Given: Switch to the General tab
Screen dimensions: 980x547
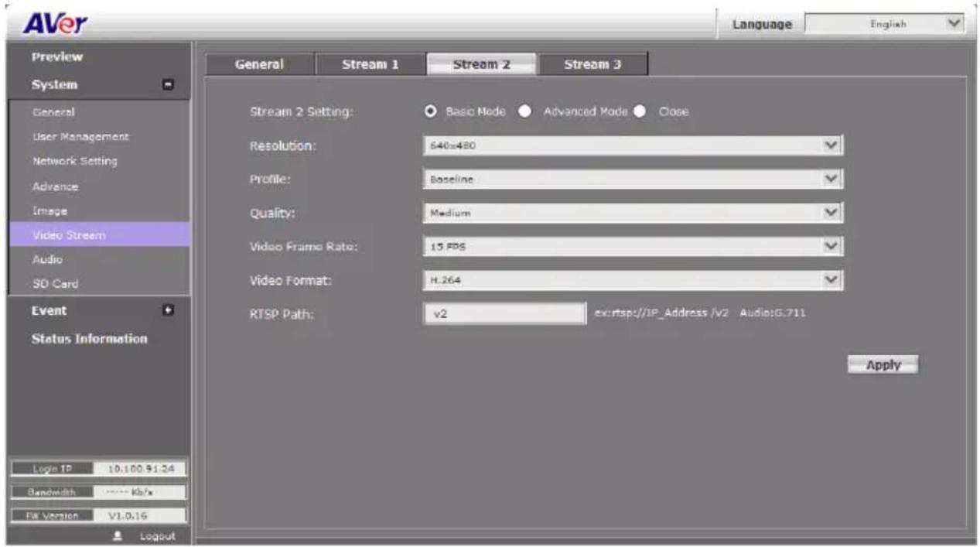Looking at the screenshot, I should (x=260, y=65).
